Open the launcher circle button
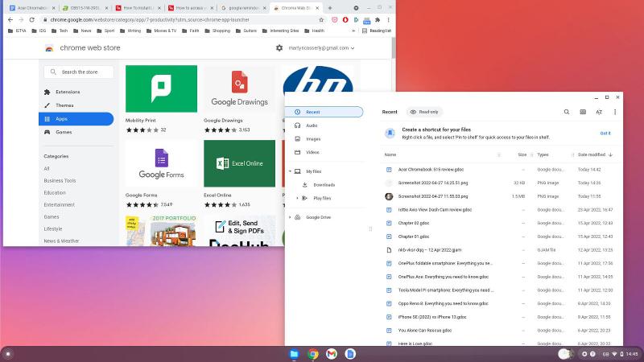The image size is (644, 362). point(8,354)
